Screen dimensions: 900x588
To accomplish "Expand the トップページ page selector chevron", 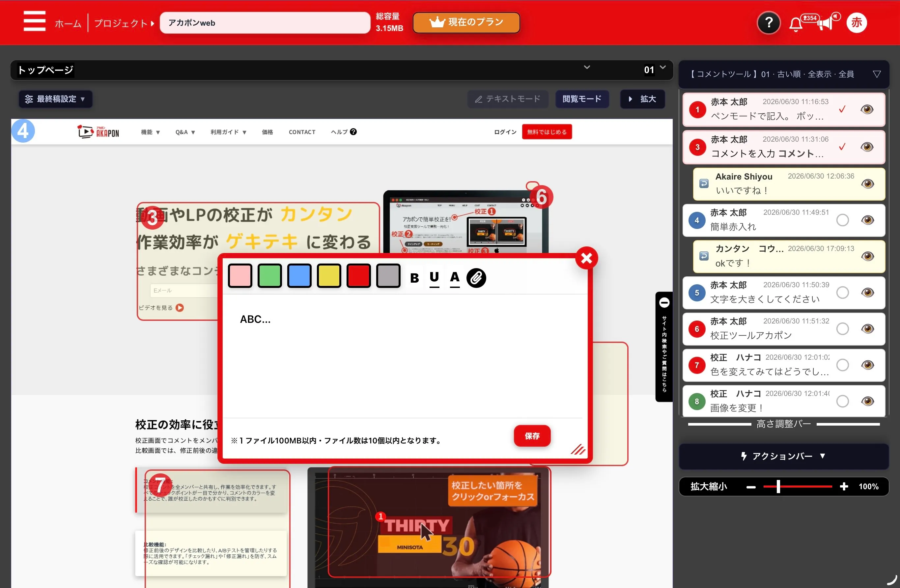I will pyautogui.click(x=586, y=67).
